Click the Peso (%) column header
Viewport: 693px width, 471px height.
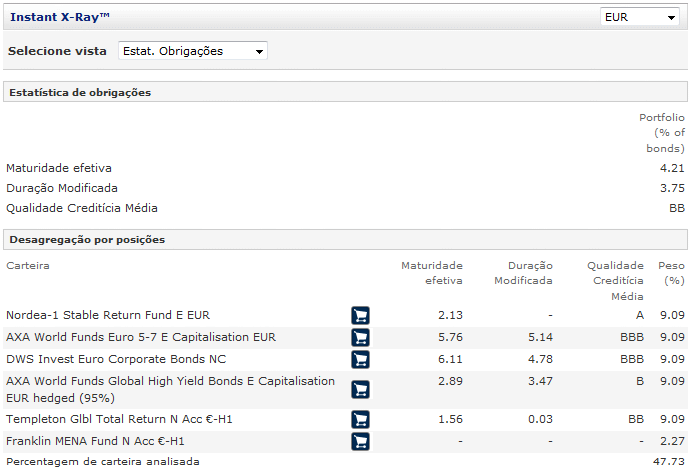(x=671, y=273)
